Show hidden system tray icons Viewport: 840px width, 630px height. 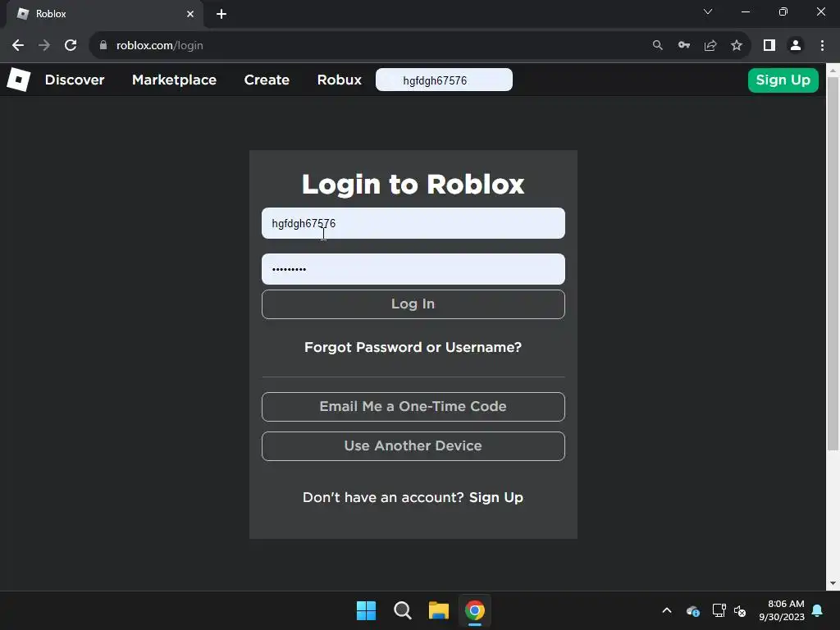pos(667,610)
